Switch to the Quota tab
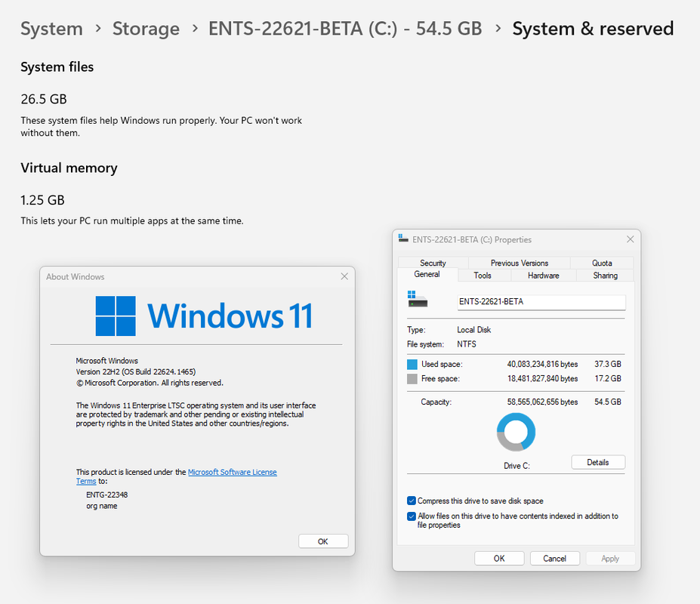700x604 pixels. (x=602, y=263)
